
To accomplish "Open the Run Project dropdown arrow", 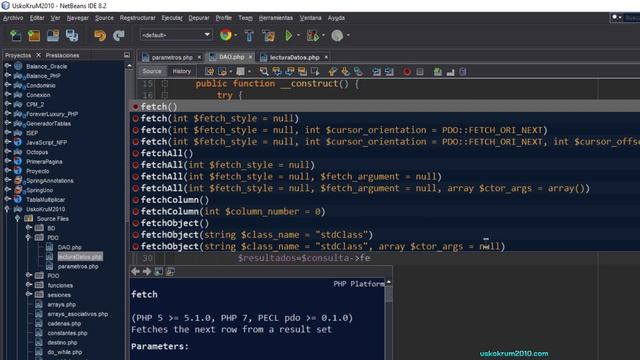I will tap(298, 36).
